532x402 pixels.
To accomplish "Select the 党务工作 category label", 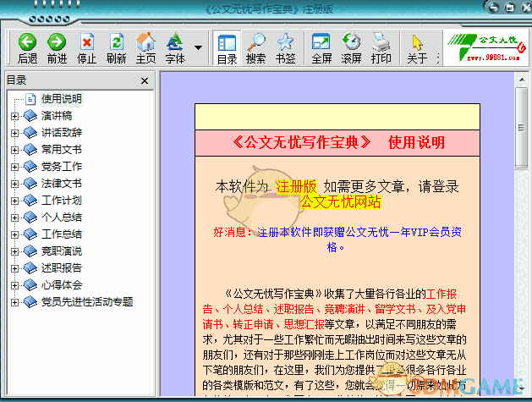I will point(62,167).
